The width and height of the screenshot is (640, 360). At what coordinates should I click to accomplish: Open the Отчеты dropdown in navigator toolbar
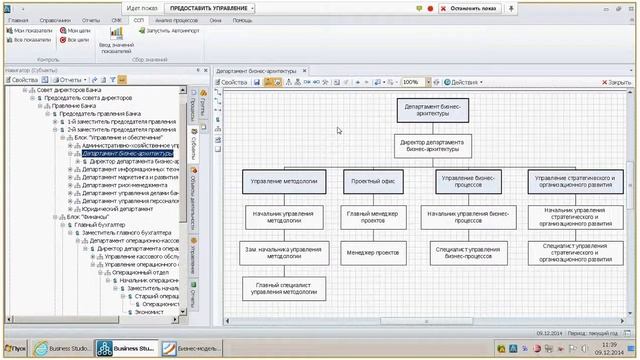click(70, 80)
